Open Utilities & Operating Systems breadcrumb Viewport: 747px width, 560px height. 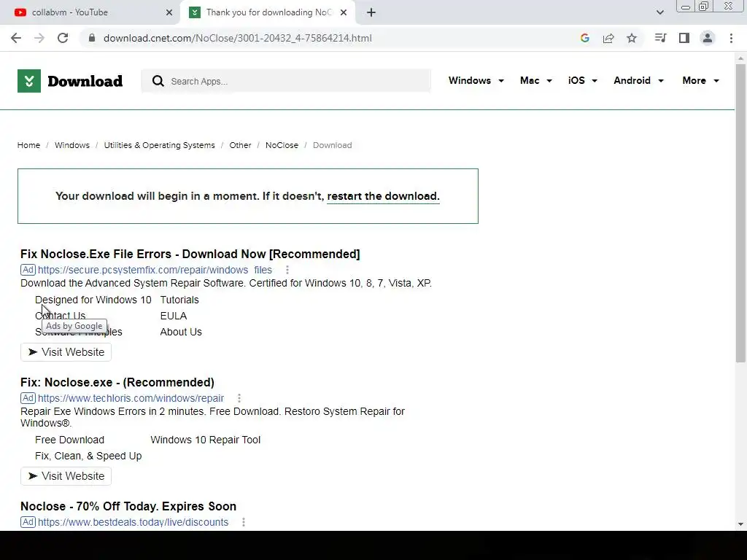point(160,145)
